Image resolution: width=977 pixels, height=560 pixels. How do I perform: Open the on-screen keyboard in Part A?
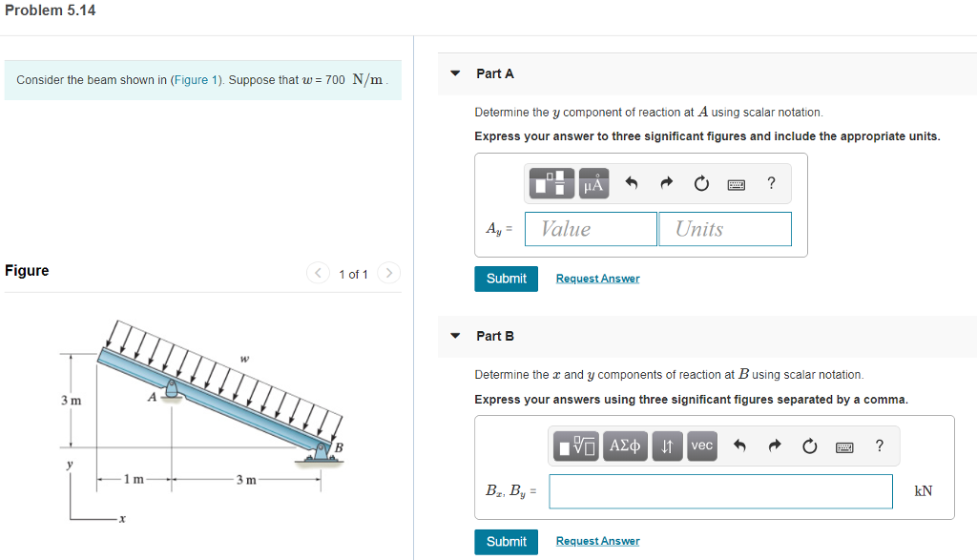[x=736, y=183]
